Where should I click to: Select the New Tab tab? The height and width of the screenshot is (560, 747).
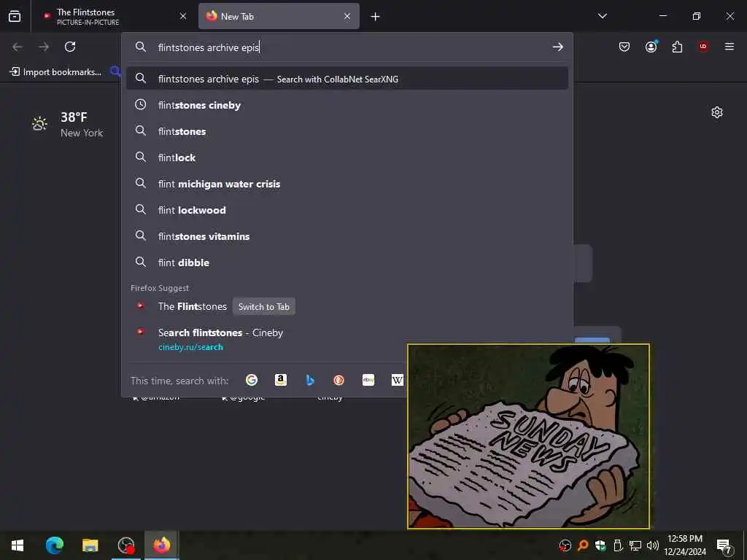tap(279, 17)
